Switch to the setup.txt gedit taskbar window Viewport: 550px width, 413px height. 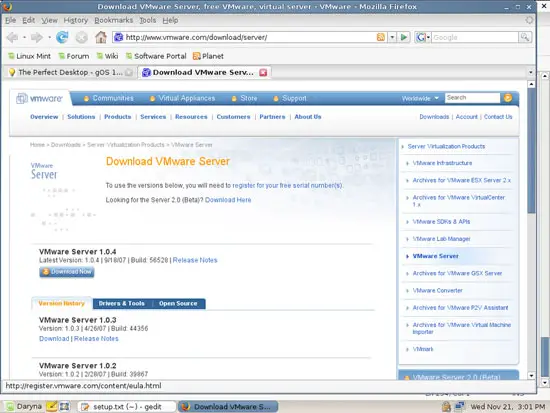pyautogui.click(x=126, y=407)
